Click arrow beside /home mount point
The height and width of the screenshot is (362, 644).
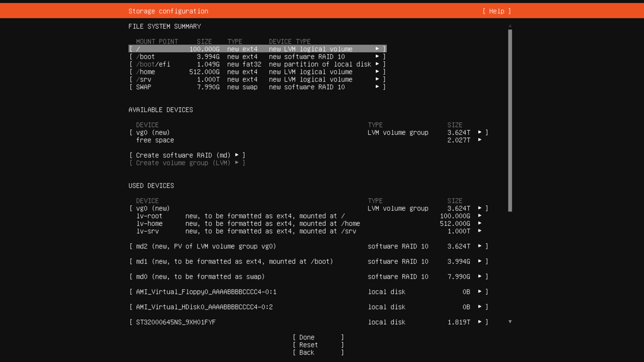point(377,72)
